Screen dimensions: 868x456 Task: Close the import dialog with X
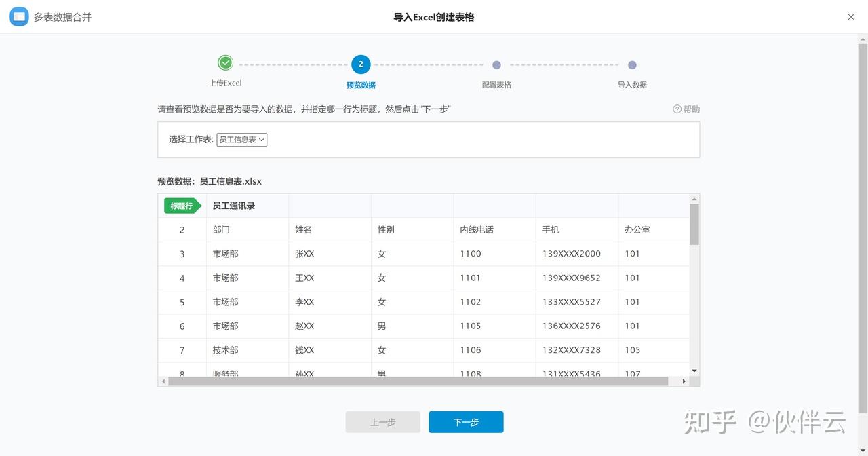pos(851,17)
